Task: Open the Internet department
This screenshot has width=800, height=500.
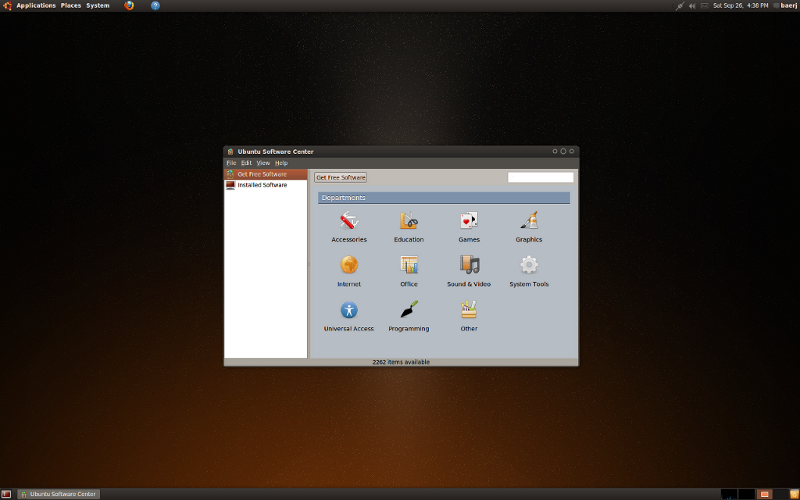Action: click(349, 271)
